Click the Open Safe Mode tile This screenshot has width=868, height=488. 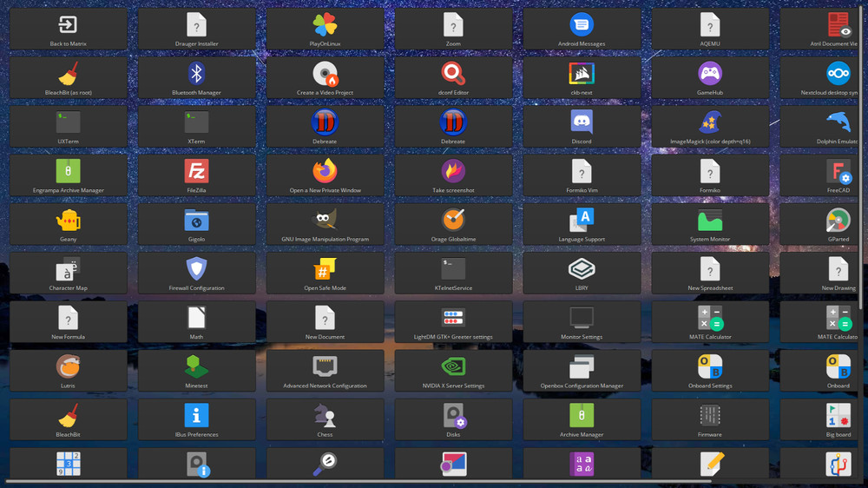325,273
